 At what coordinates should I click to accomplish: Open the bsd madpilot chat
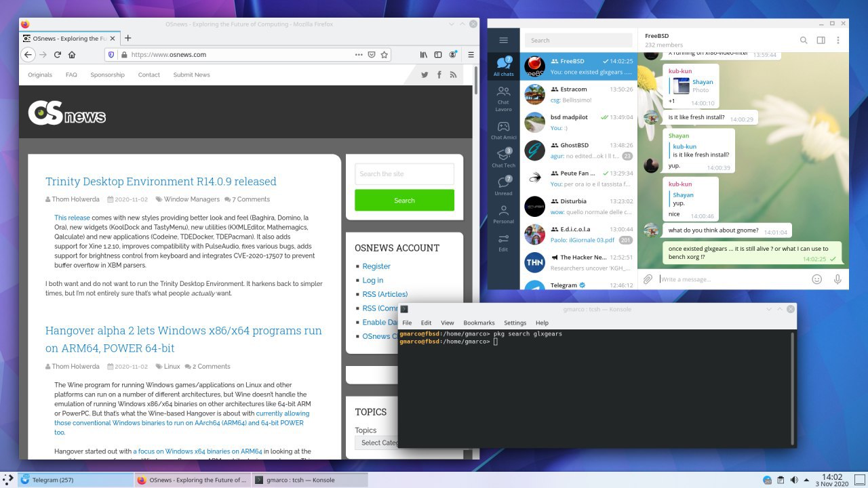[x=578, y=122]
